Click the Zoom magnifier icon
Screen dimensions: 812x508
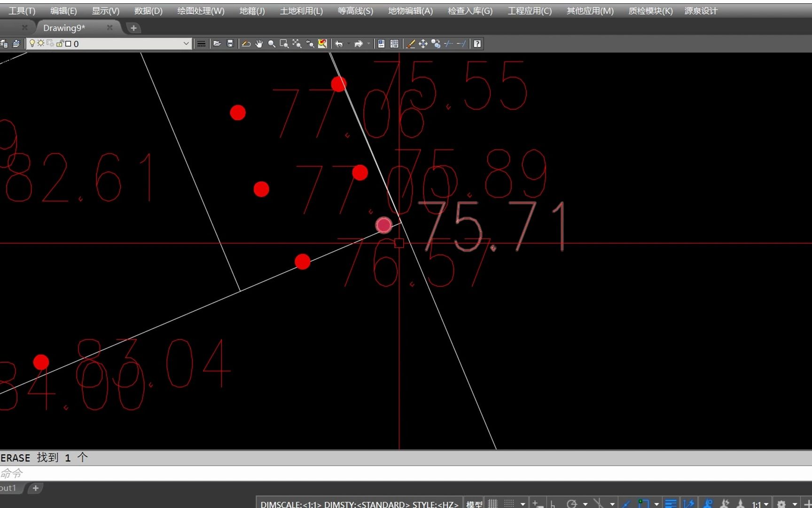pos(272,44)
